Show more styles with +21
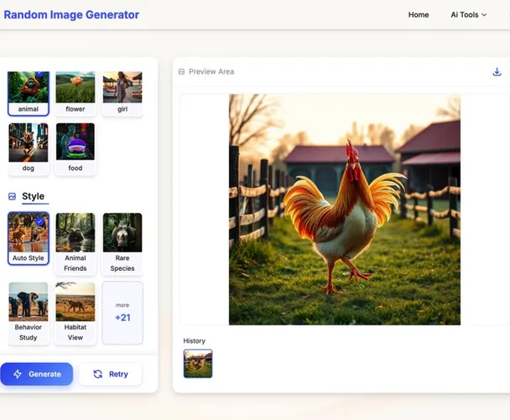 pyautogui.click(x=122, y=313)
